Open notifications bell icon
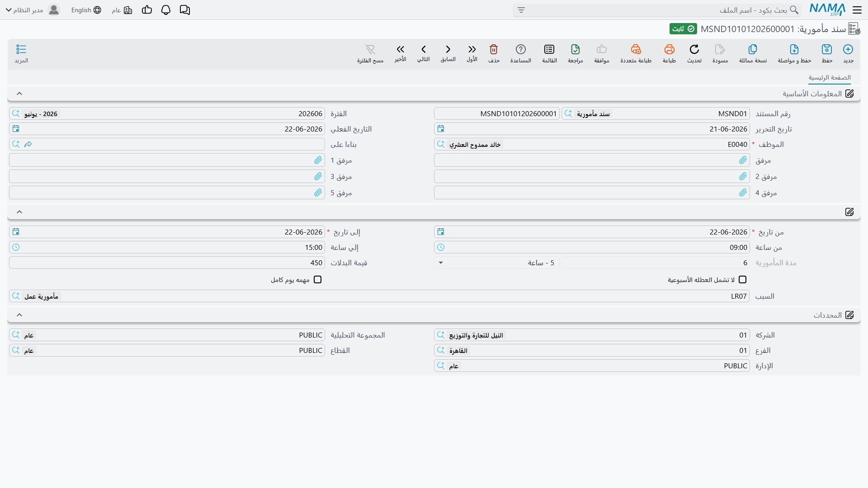 pos(166,10)
